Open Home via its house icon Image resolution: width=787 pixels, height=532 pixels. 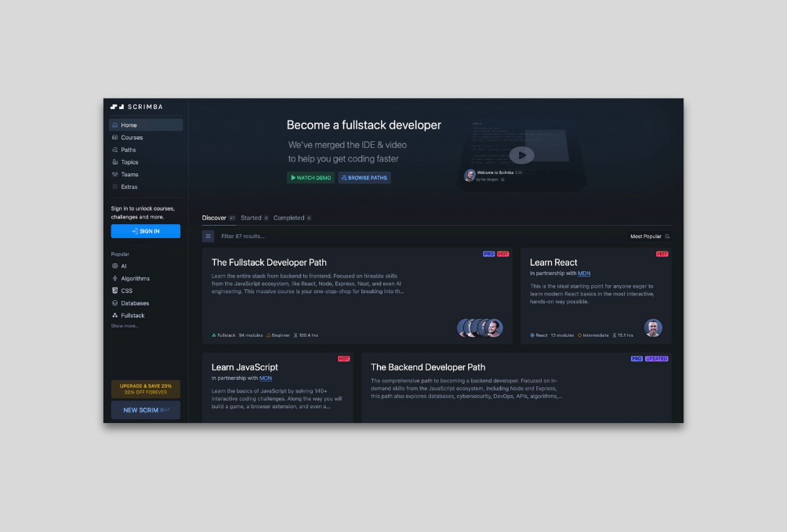tap(115, 125)
